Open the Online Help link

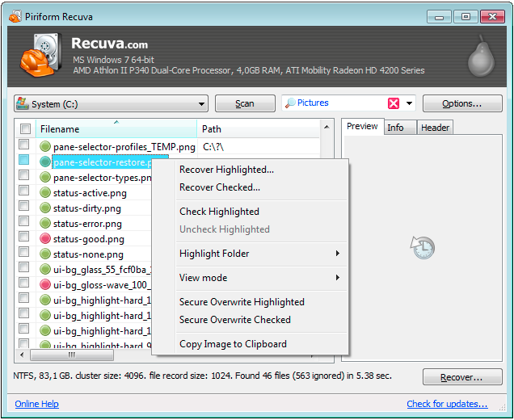pyautogui.click(x=36, y=404)
